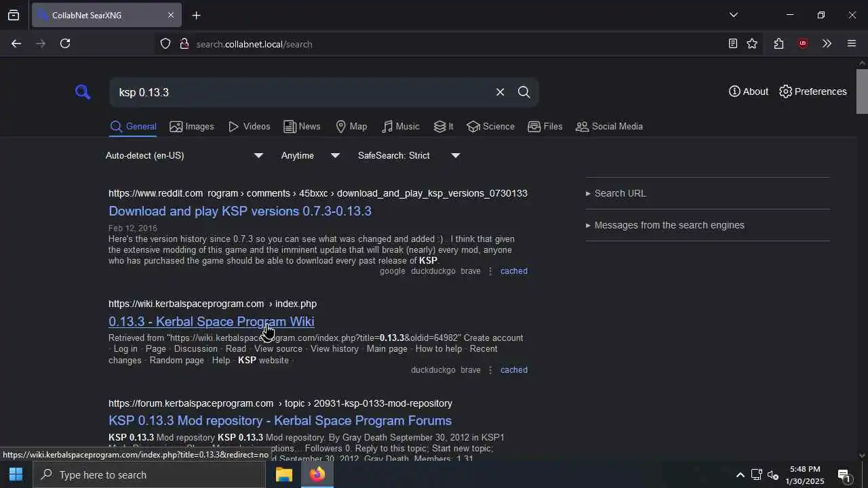Open cached version of the Wiki result

(513, 370)
